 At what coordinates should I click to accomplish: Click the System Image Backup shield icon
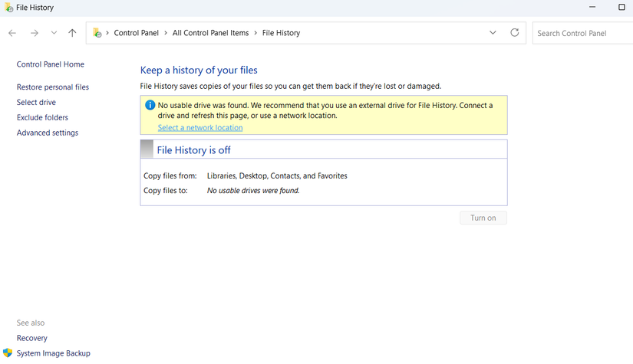coord(8,353)
